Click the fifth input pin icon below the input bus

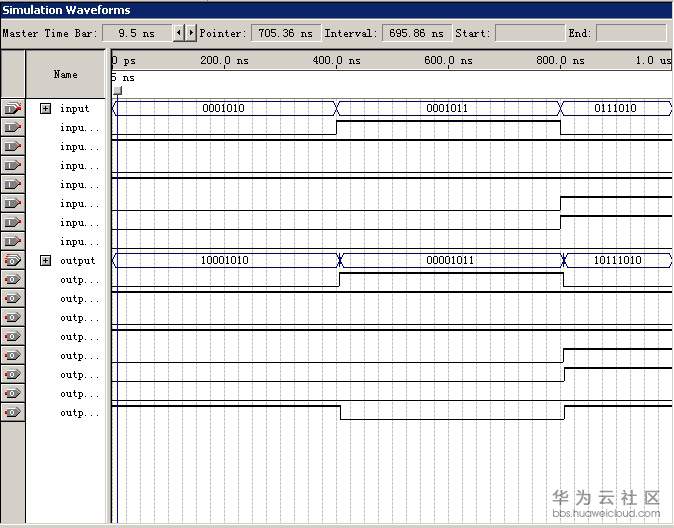point(13,203)
